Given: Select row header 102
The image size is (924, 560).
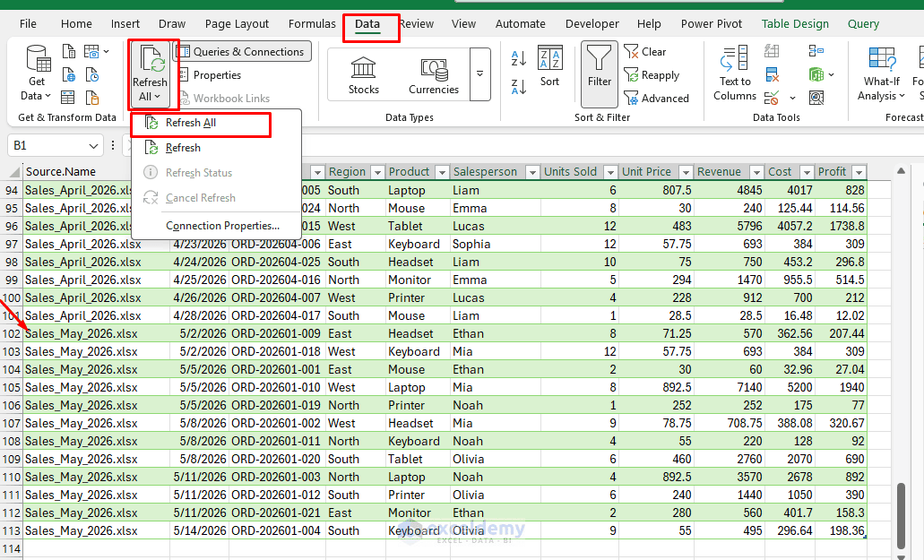Looking at the screenshot, I should (11, 334).
